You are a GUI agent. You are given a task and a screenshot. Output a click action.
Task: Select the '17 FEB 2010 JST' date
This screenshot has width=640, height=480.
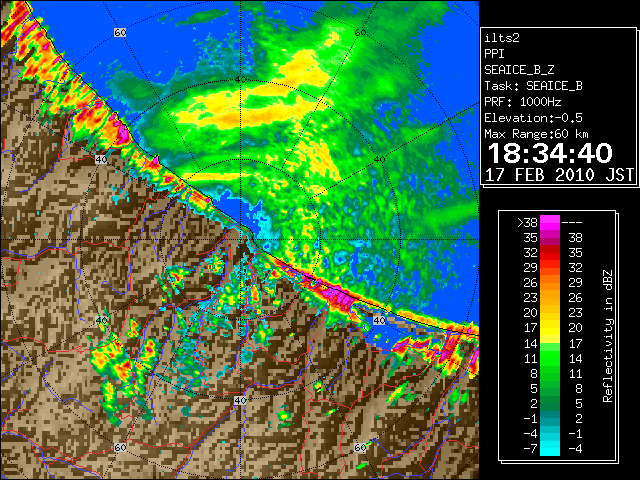(559, 175)
